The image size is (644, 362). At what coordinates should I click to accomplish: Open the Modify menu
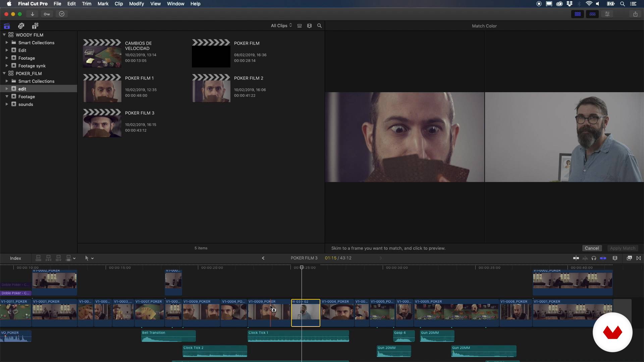pyautogui.click(x=136, y=4)
